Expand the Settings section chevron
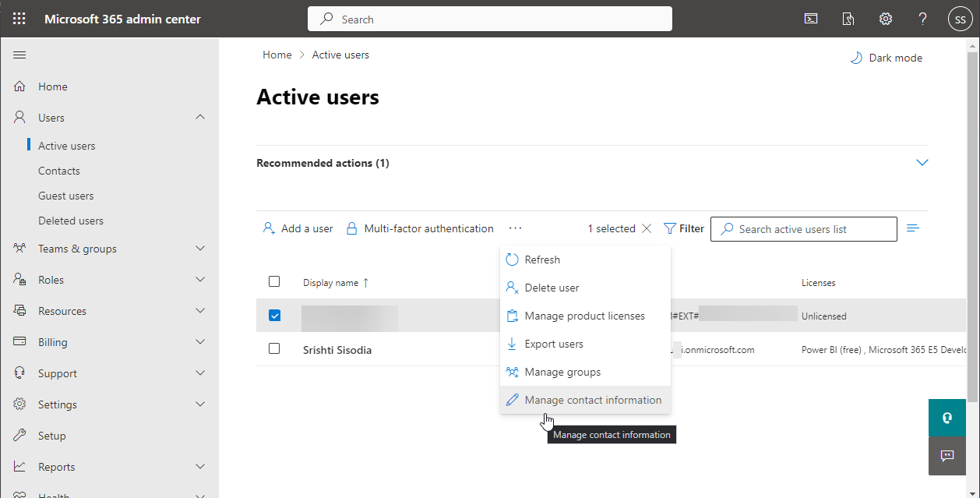The height and width of the screenshot is (498, 980). pyautogui.click(x=200, y=404)
